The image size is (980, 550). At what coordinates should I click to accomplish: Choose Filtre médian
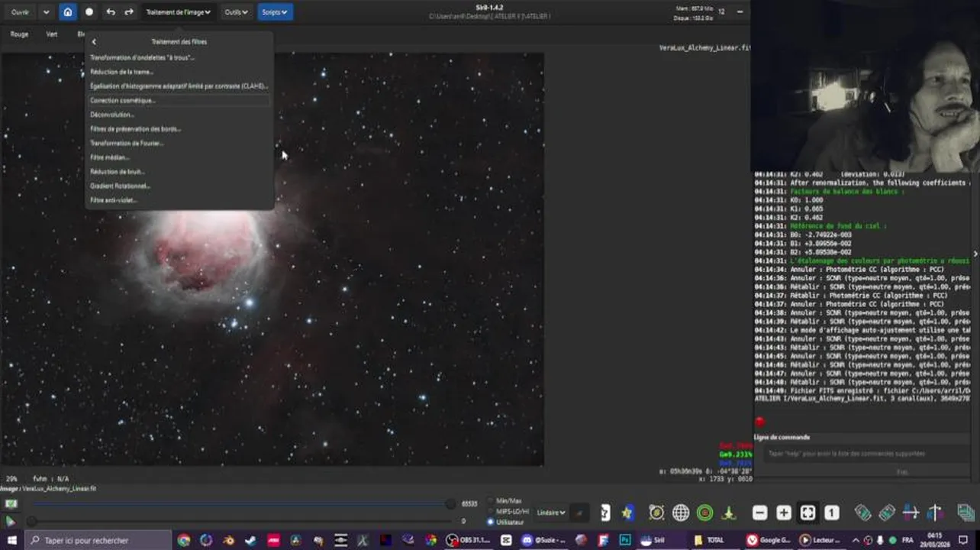[x=110, y=157]
